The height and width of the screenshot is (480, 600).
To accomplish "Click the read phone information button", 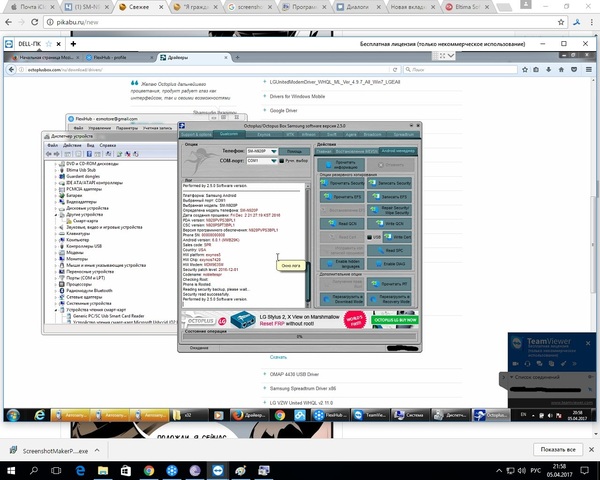I will [341, 165].
